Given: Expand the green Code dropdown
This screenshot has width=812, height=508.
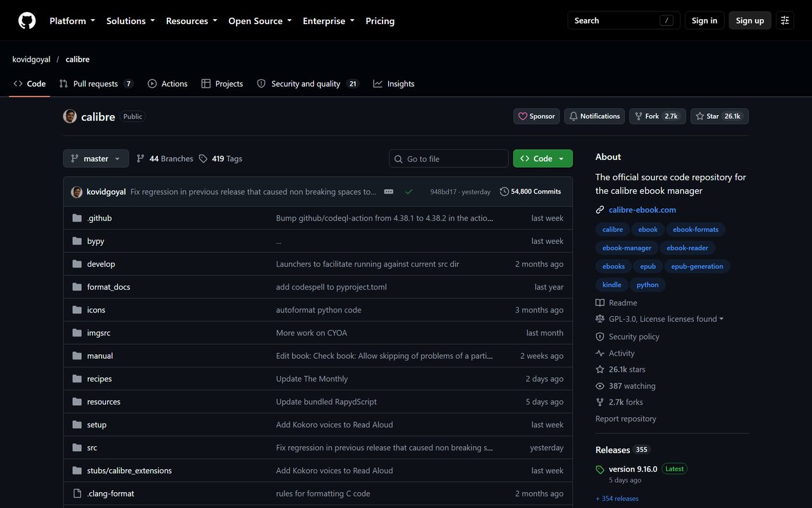Looking at the screenshot, I should [x=543, y=159].
